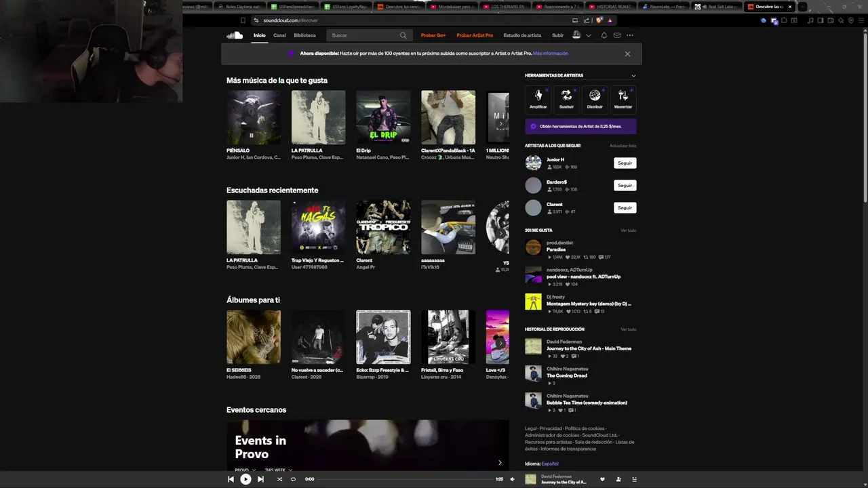This screenshot has width=868, height=488.
Task: Play the current track in the player bar
Action: point(245,479)
